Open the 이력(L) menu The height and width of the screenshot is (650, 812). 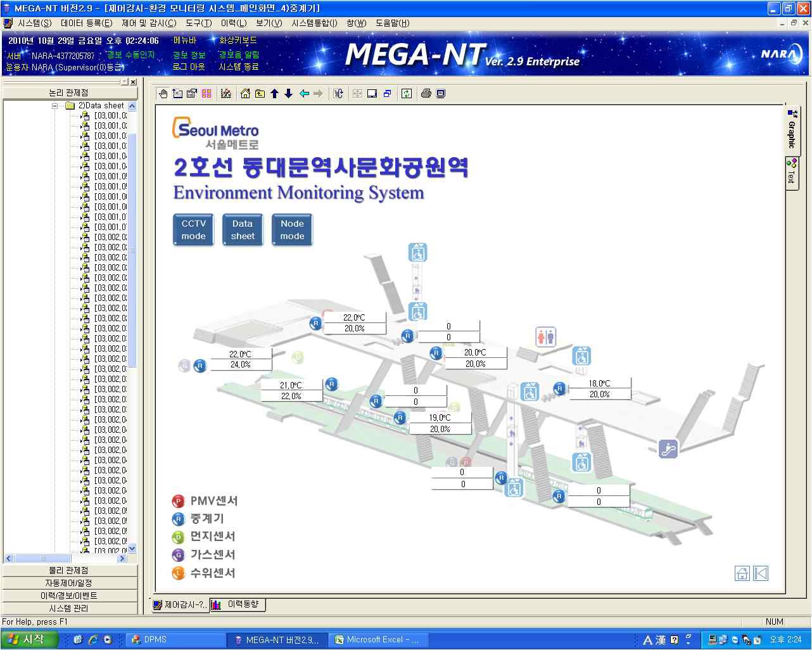coord(234,23)
